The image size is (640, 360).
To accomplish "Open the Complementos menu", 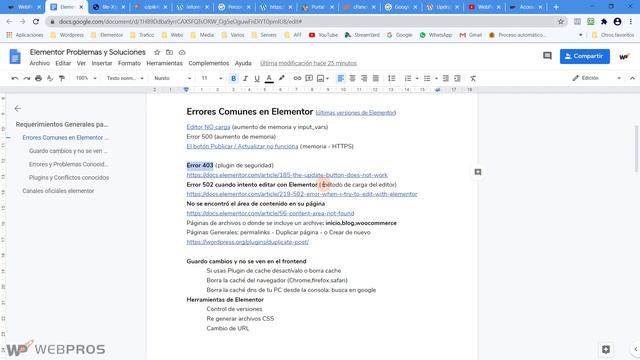I will click(x=209, y=63).
